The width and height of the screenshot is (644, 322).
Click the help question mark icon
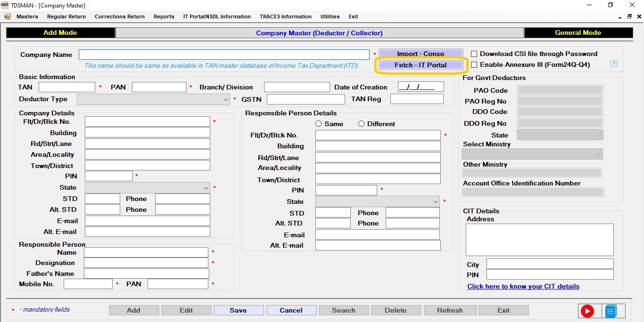614,64
